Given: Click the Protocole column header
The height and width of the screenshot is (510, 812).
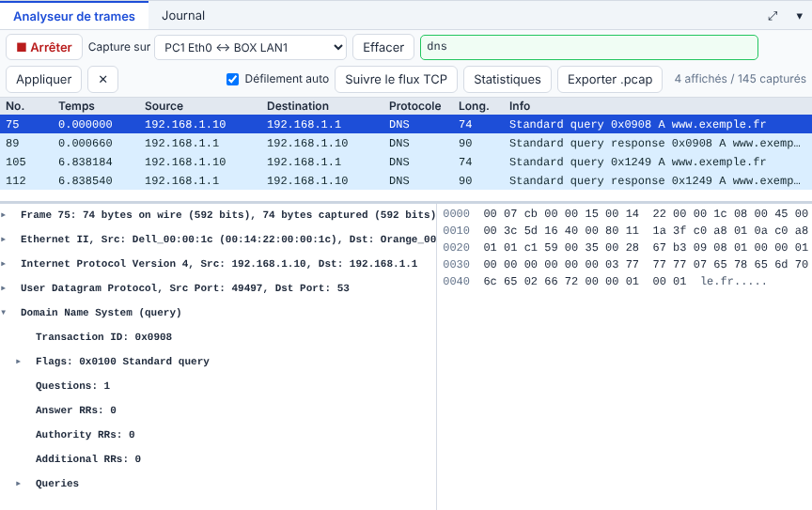Looking at the screenshot, I should coord(414,105).
